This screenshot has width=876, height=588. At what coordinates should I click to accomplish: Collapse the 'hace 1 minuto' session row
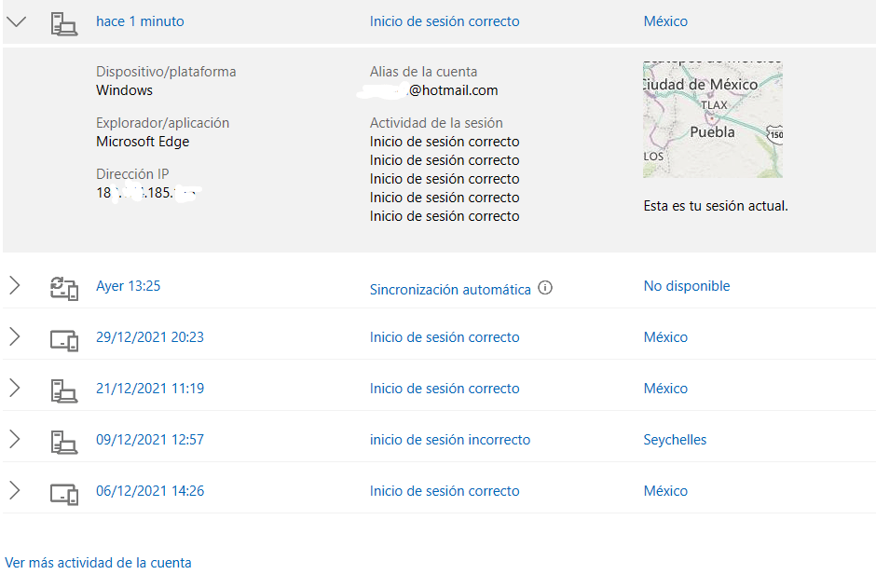pyautogui.click(x=16, y=21)
